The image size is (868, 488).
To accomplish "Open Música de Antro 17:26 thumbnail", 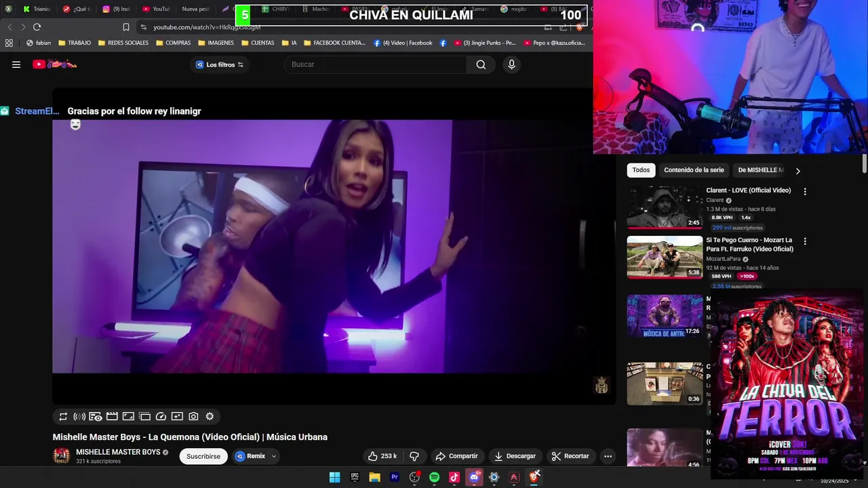I will click(665, 316).
